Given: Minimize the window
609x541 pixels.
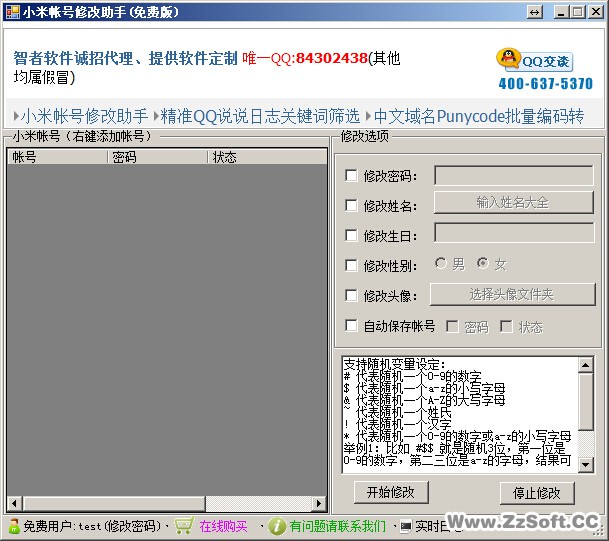Looking at the screenshot, I should click(560, 12).
